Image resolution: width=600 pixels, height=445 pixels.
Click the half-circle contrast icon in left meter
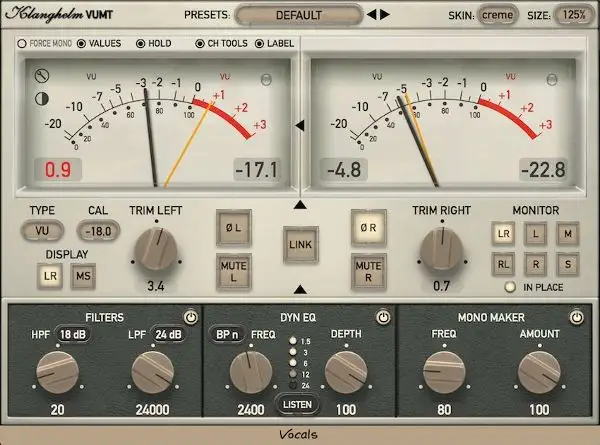[x=42, y=97]
